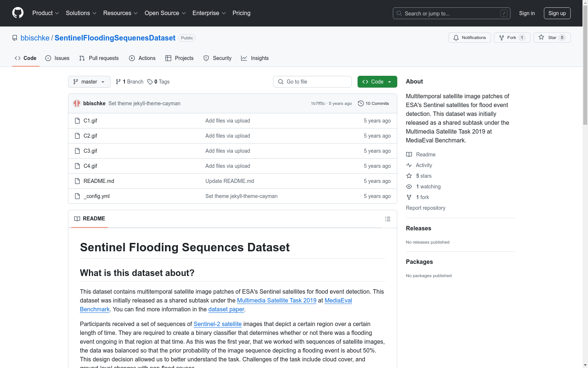Click the Sign up button
Viewport: 588px width, 368px height.
coord(557,13)
